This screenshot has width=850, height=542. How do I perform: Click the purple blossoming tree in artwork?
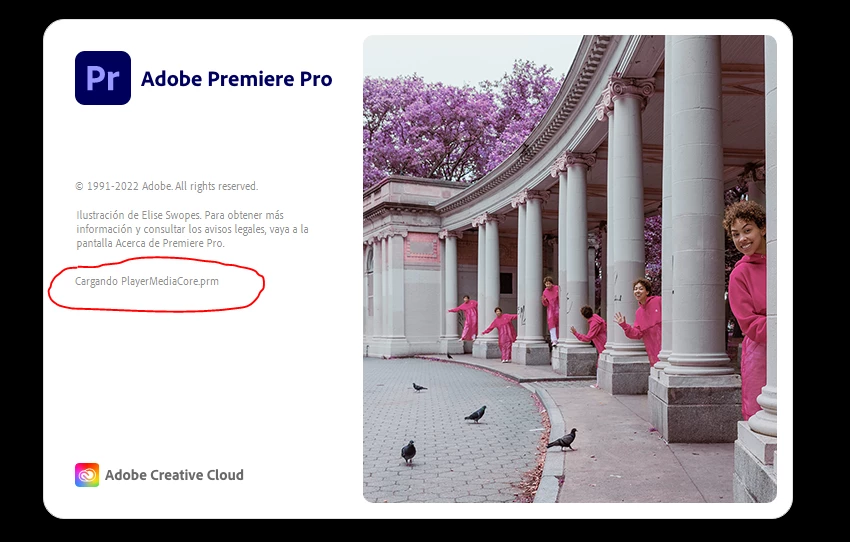click(x=461, y=125)
